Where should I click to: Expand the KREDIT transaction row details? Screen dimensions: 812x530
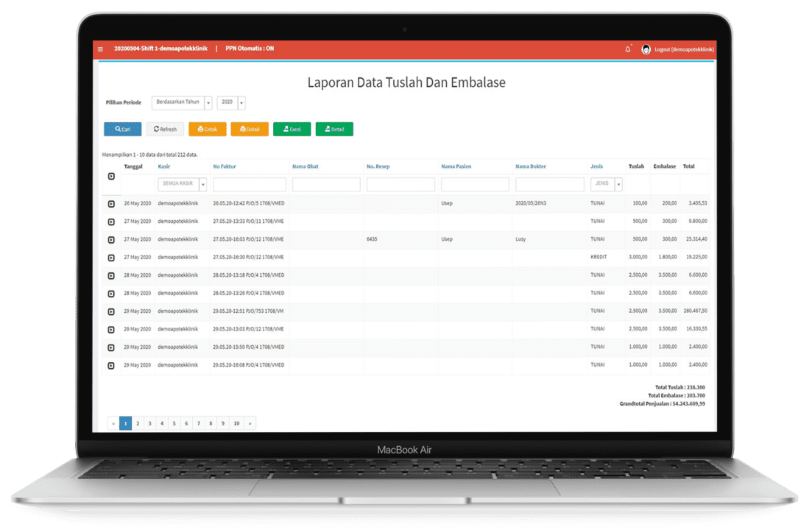[x=112, y=257]
